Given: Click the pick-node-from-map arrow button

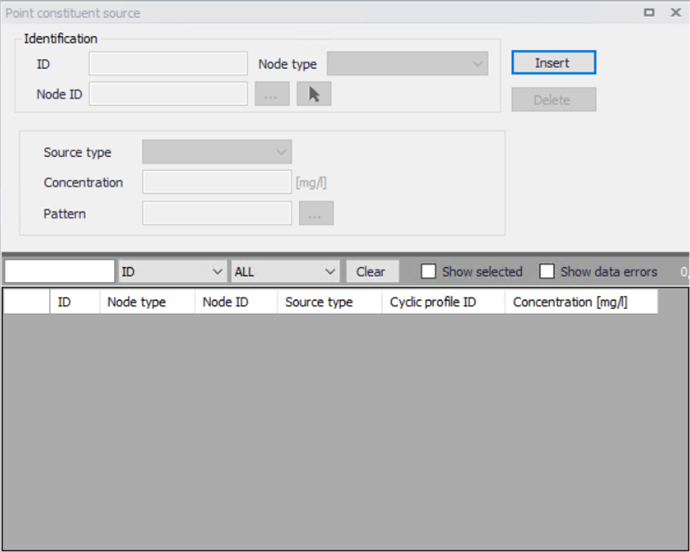Looking at the screenshot, I should click(314, 94).
